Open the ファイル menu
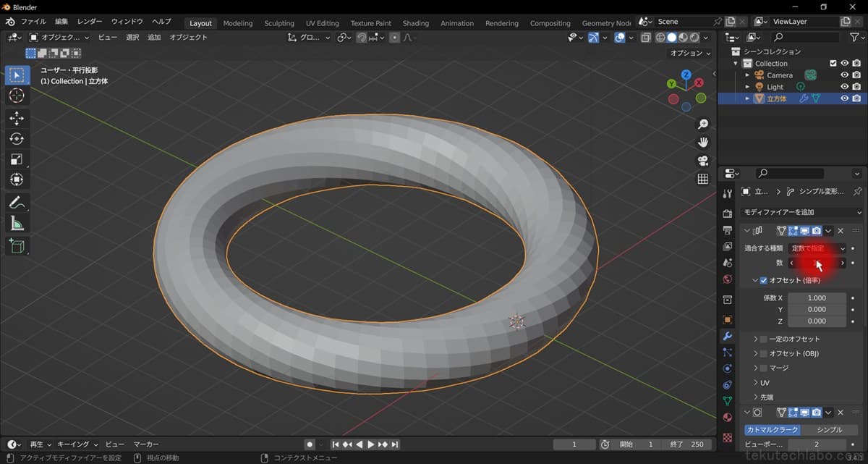 [x=33, y=22]
